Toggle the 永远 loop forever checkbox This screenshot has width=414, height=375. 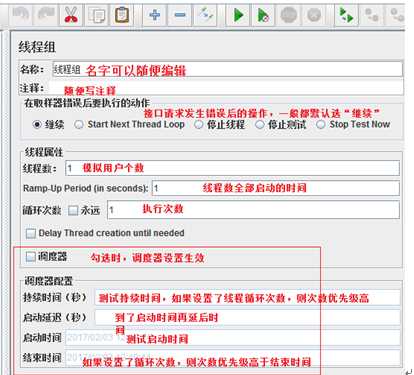tap(73, 210)
